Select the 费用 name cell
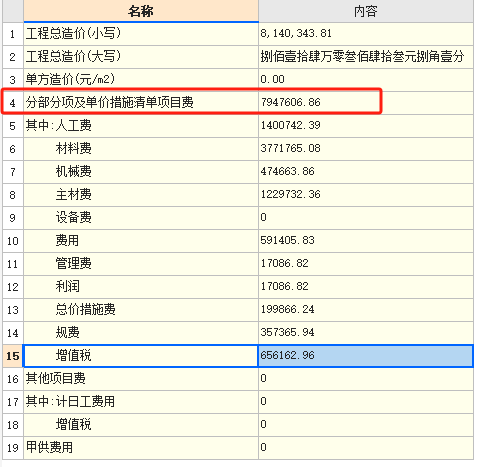 pos(141,241)
